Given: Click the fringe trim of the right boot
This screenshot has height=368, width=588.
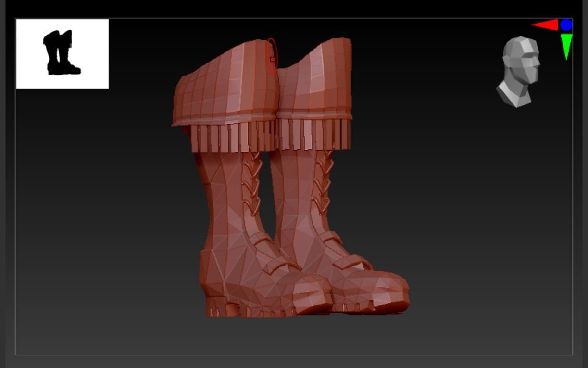Looking at the screenshot, I should coord(314,134).
